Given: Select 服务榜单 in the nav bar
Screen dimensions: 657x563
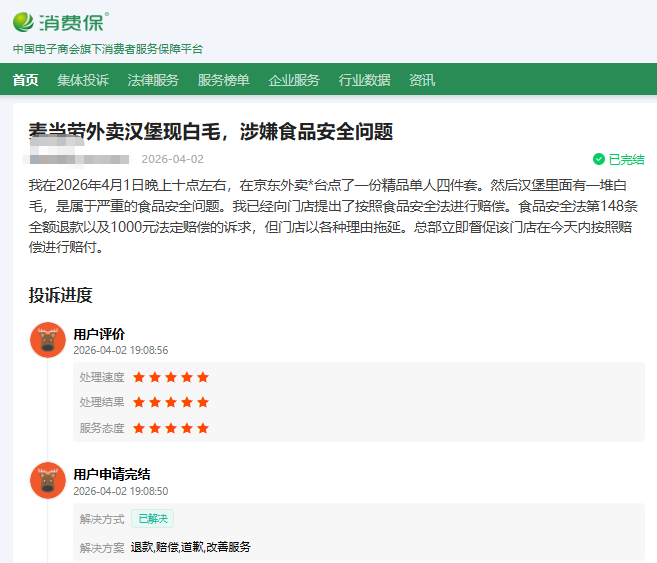Looking at the screenshot, I should [x=223, y=80].
